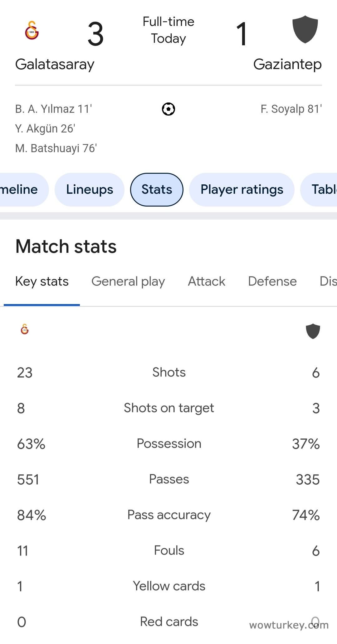Open the Defense stats tab
This screenshot has height=644, width=337.
272,282
